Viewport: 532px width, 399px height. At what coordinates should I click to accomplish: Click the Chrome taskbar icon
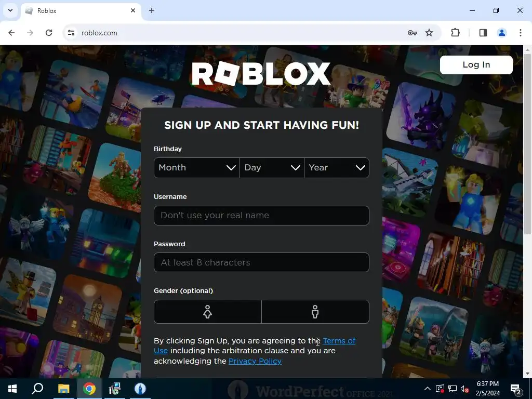coord(89,389)
